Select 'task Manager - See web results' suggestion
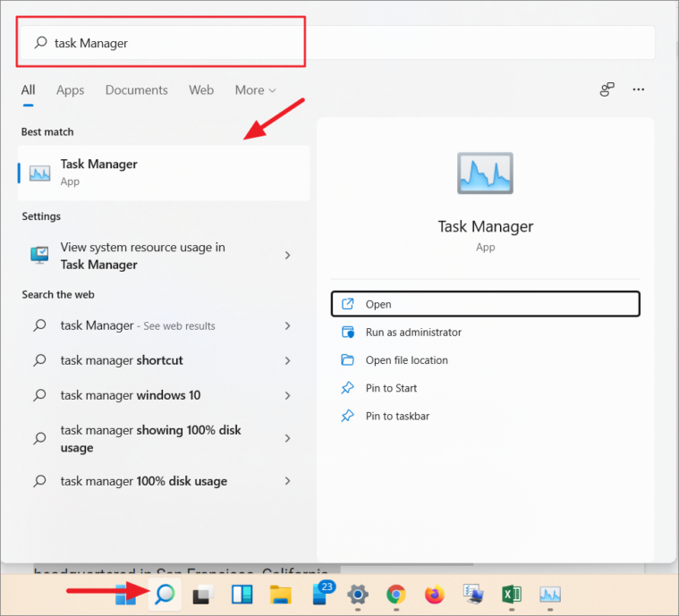Viewport: 679px width, 616px height. point(164,325)
